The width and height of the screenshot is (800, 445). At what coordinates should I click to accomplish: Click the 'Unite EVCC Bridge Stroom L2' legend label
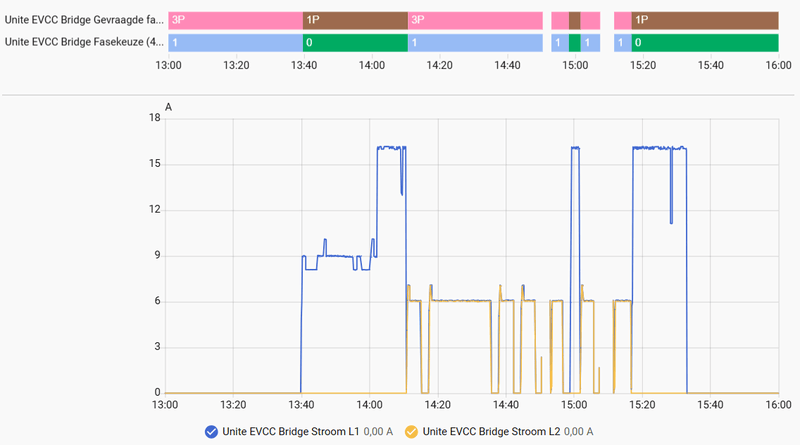coord(491,432)
